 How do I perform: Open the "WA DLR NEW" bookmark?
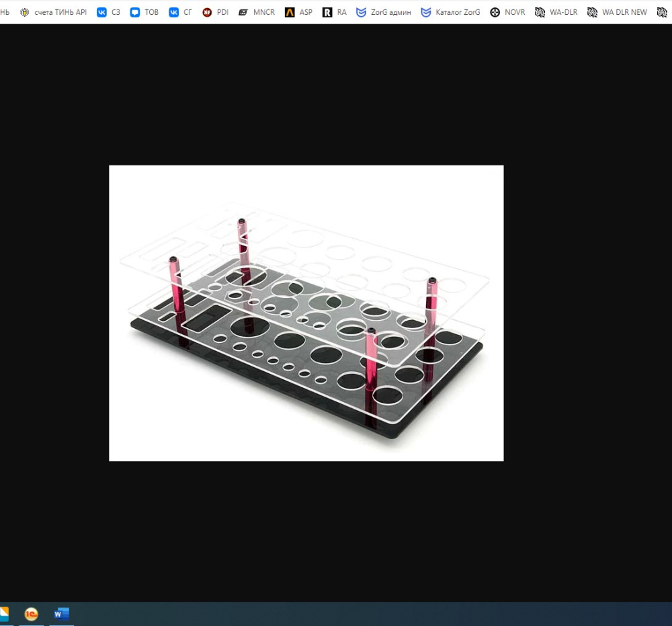click(x=617, y=12)
